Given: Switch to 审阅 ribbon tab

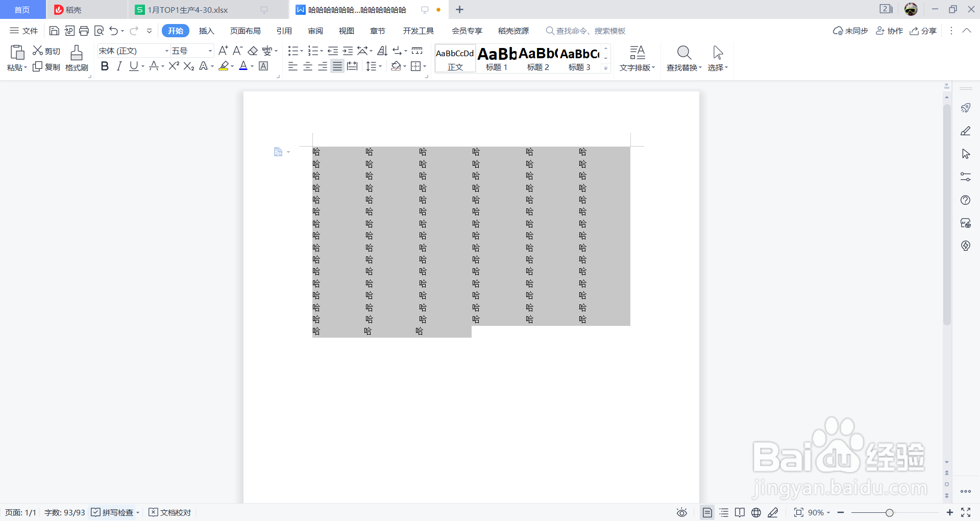Looking at the screenshot, I should pos(315,31).
